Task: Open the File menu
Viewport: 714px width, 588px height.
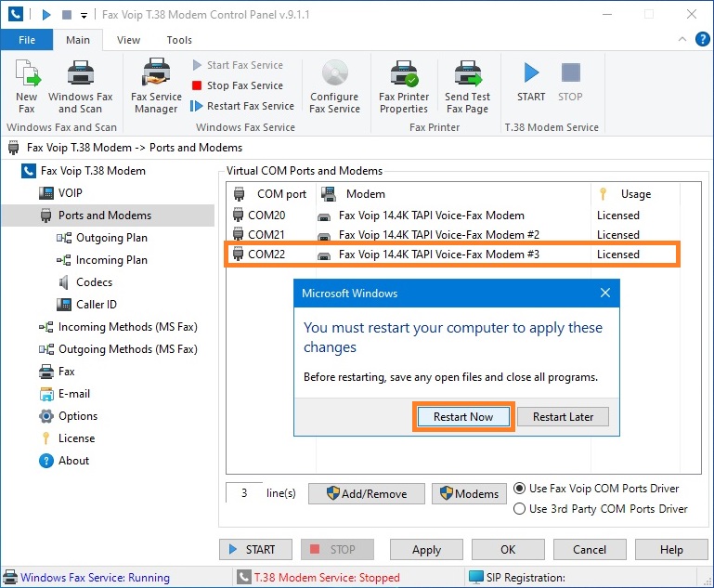Action: [27, 40]
